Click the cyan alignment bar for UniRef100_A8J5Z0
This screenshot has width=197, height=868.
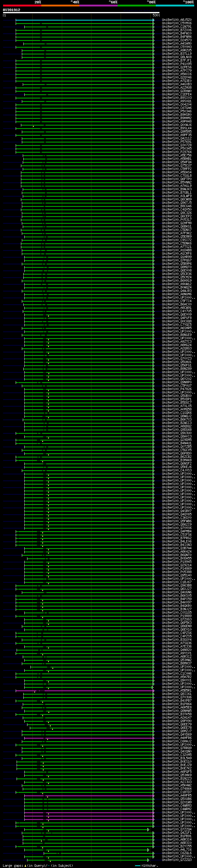[x=85, y=20]
